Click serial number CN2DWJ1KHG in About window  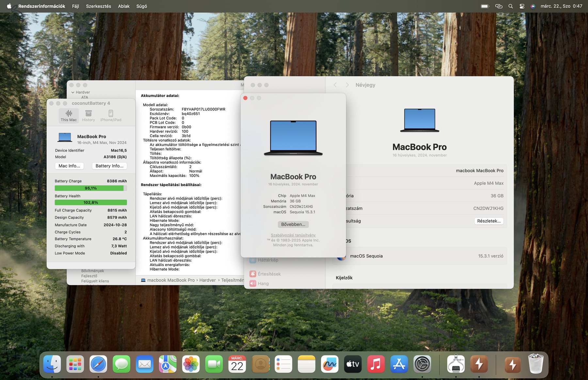click(301, 207)
